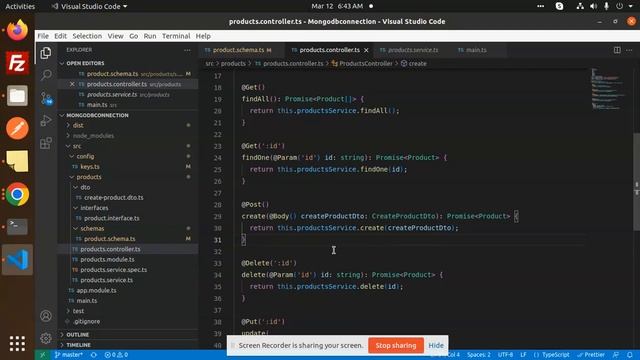Switch to main.ts tab
Image resolution: width=640 pixels, height=360 pixels.
pyautogui.click(x=476, y=50)
